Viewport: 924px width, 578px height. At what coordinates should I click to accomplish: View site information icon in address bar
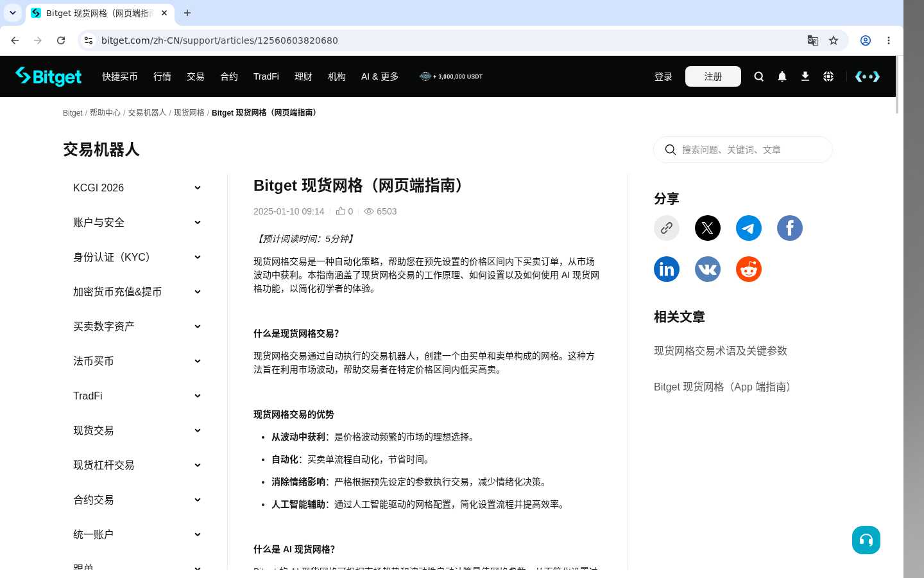89,40
